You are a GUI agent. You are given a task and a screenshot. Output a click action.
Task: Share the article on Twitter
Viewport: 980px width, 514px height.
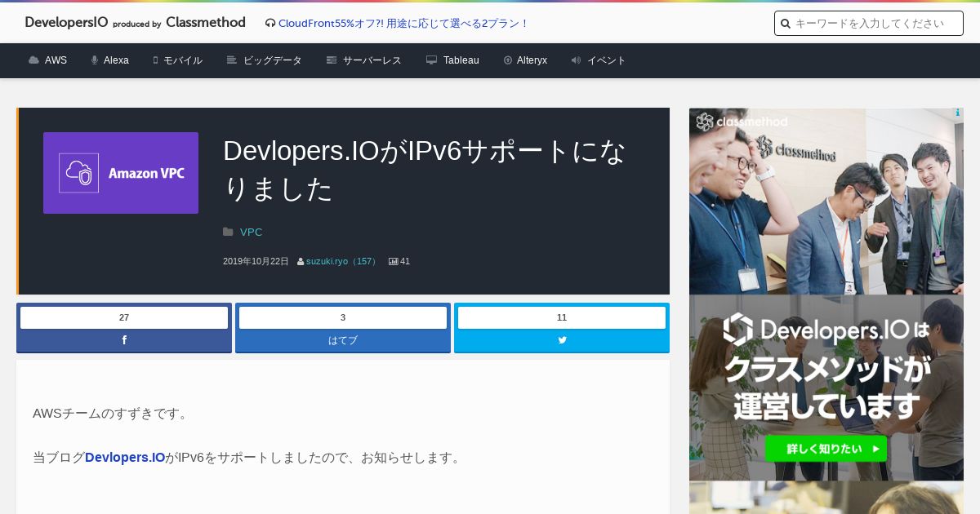point(562,340)
